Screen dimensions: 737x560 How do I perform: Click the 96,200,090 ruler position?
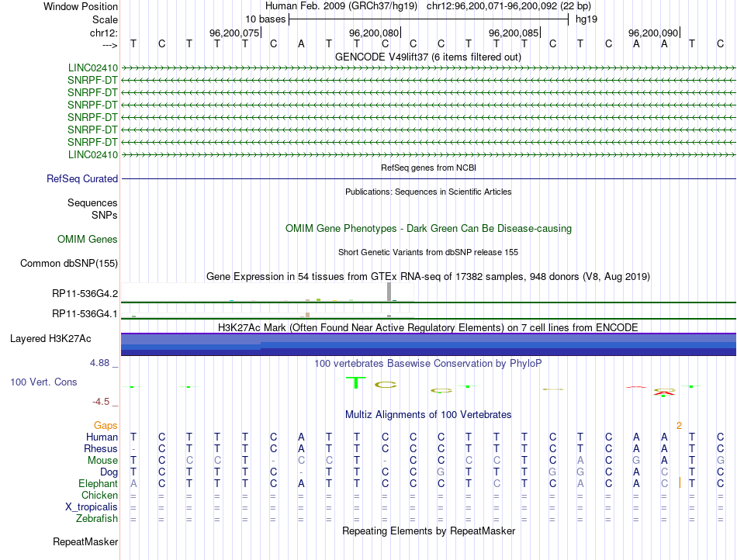coord(653,33)
